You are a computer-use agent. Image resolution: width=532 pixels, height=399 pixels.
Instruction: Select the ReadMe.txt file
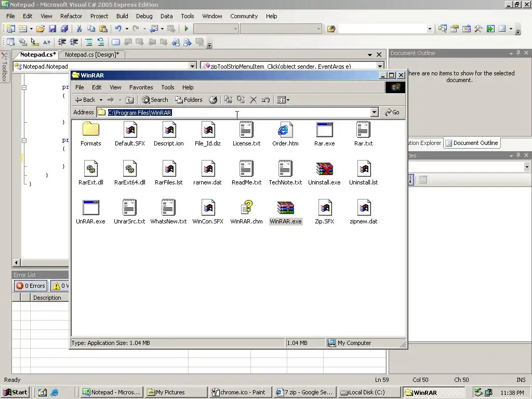point(246,173)
